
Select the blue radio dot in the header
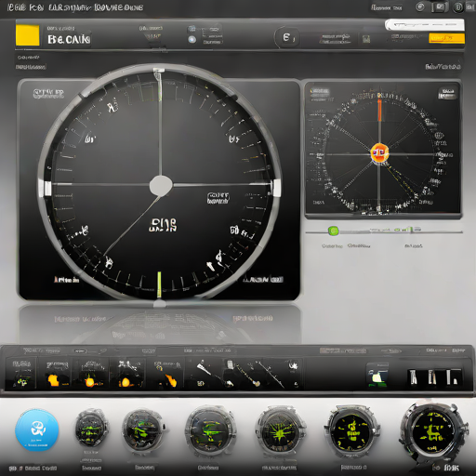click(x=192, y=39)
